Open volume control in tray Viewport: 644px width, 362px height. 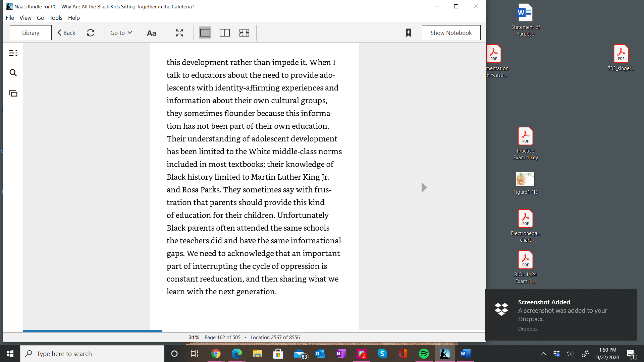pos(570,354)
